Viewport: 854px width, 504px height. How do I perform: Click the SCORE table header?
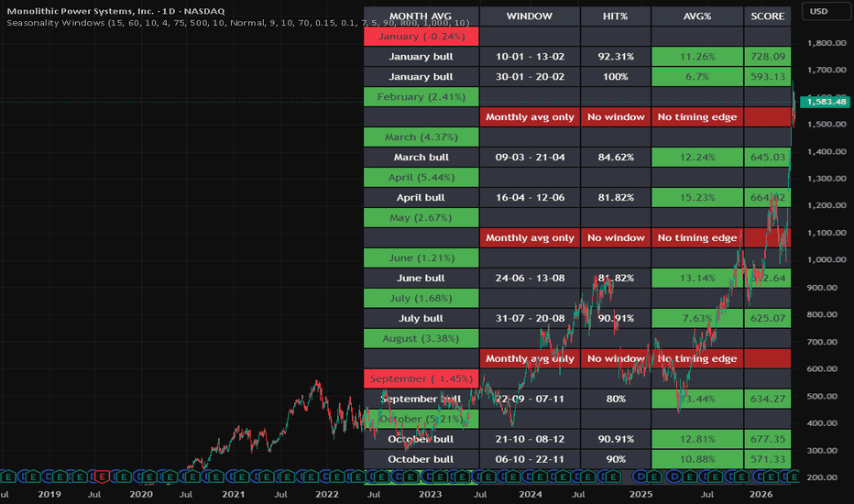(x=767, y=16)
